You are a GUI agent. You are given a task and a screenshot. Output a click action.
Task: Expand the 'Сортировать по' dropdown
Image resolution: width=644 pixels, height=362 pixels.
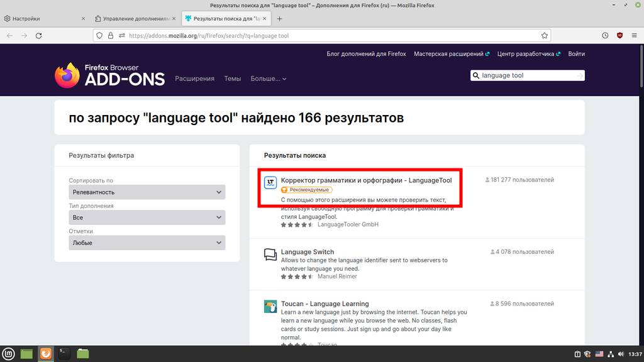[147, 192]
